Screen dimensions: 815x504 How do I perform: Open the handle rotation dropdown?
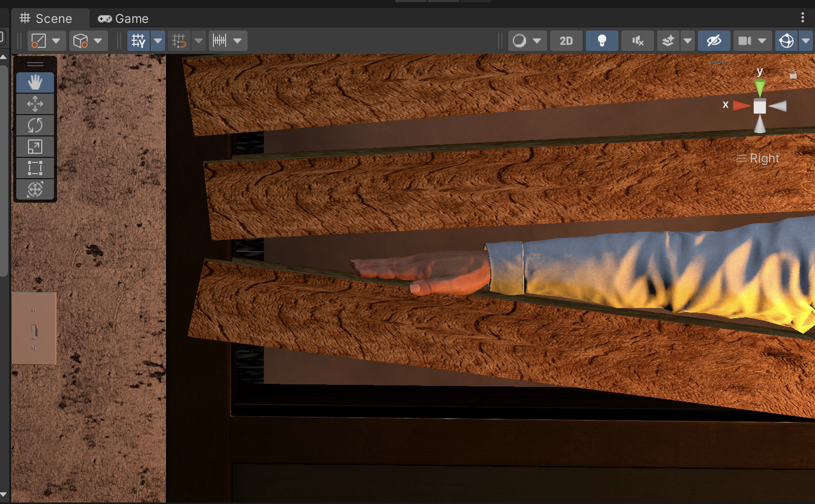tap(98, 41)
